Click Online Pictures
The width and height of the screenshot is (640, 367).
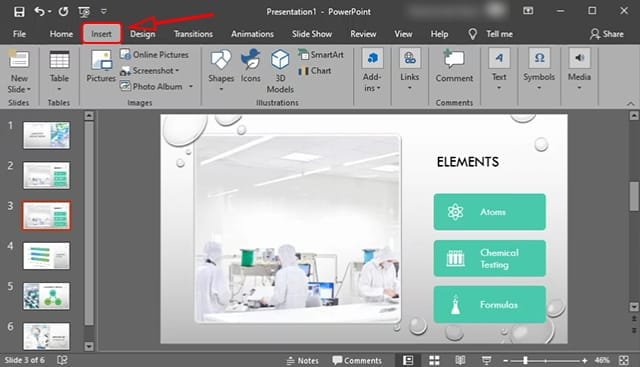[x=154, y=55]
